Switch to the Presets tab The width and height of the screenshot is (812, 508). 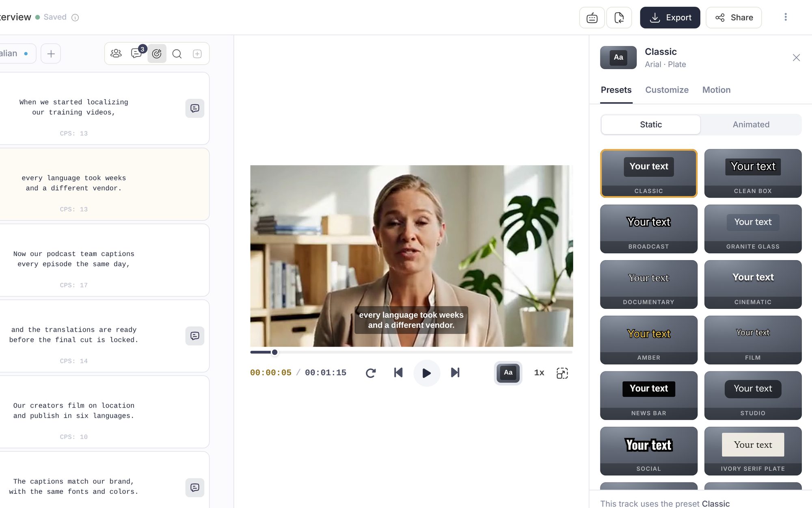pyautogui.click(x=616, y=90)
